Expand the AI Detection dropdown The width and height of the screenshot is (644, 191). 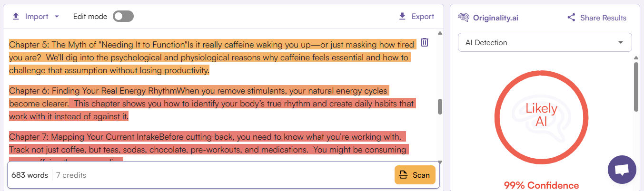pyautogui.click(x=545, y=42)
